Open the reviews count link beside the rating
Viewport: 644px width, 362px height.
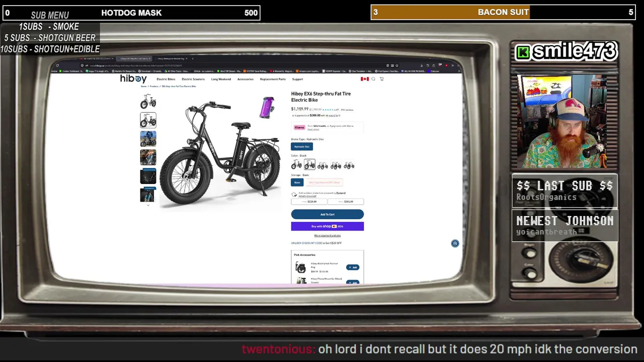click(x=347, y=110)
